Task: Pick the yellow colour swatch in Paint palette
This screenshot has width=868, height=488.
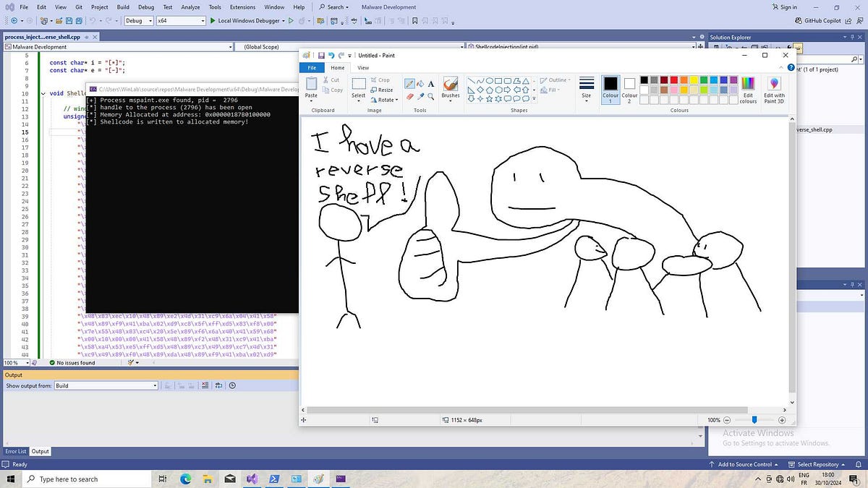Action: (694, 80)
